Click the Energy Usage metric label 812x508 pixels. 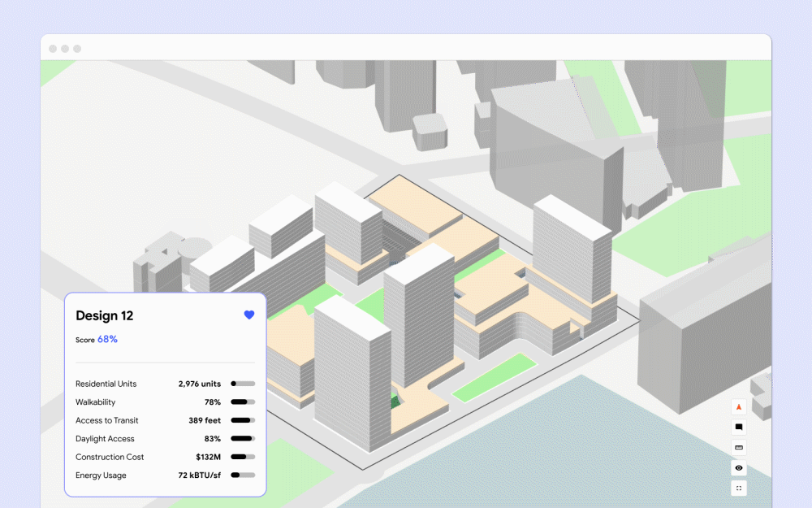101,475
